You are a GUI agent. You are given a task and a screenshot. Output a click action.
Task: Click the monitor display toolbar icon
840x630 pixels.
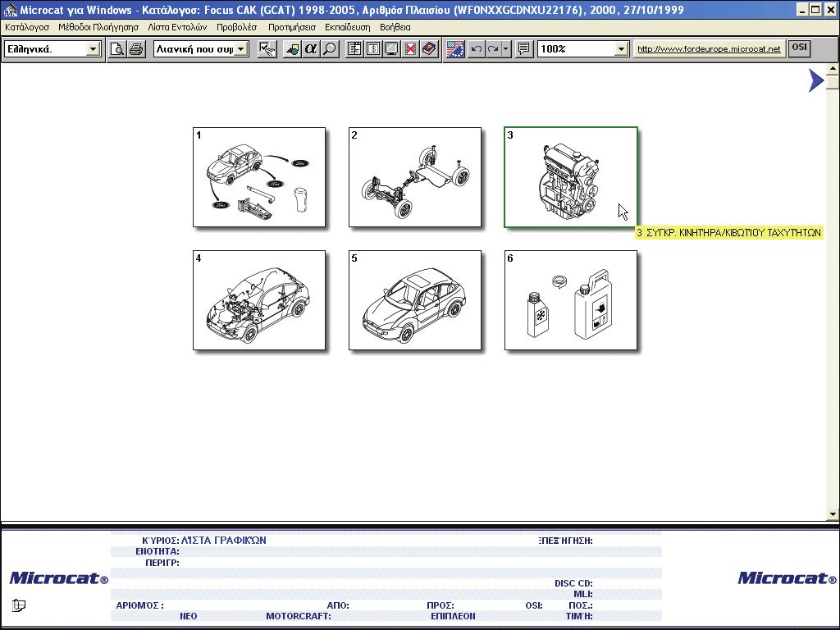tap(391, 49)
